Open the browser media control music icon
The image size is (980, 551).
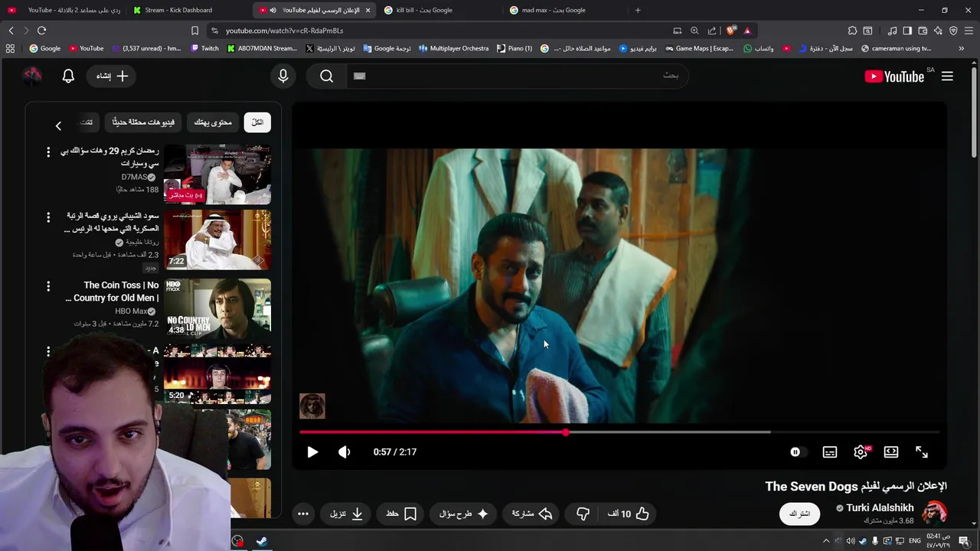892,31
